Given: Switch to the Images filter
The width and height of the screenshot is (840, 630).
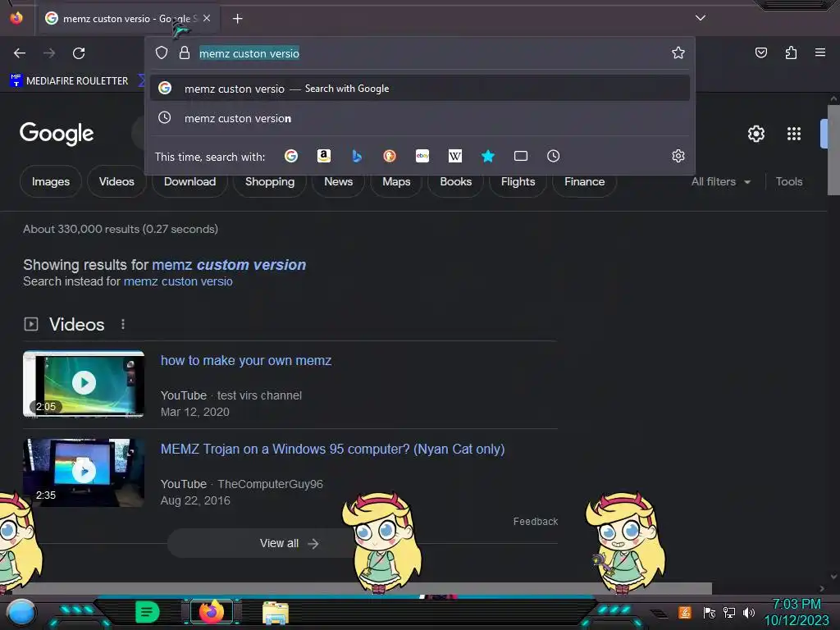Looking at the screenshot, I should 51,181.
